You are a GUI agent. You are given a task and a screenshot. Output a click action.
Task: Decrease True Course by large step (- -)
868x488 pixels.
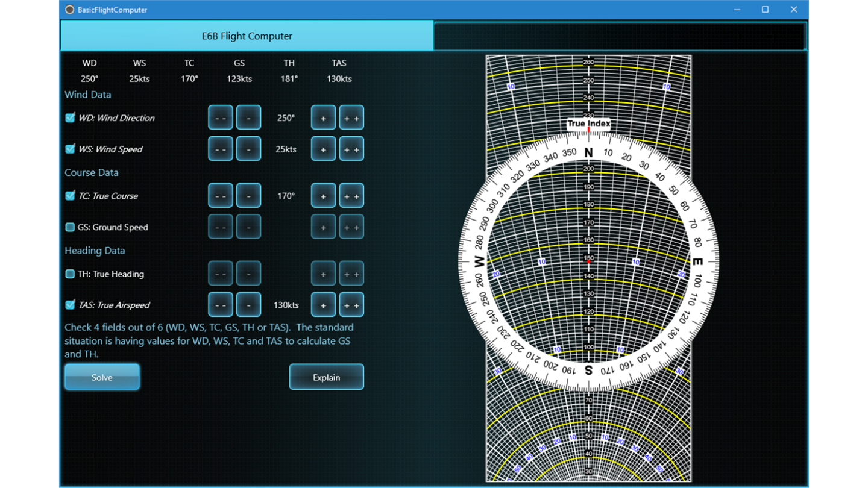(221, 196)
